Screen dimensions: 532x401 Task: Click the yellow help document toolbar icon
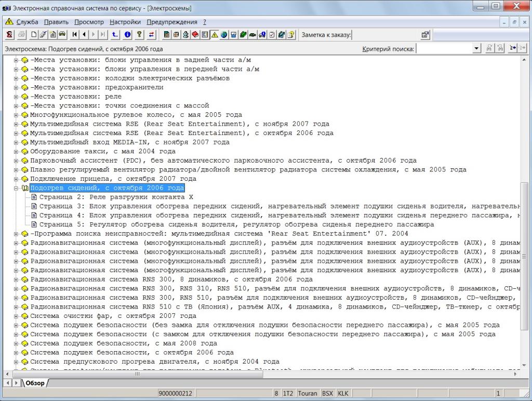(291, 35)
